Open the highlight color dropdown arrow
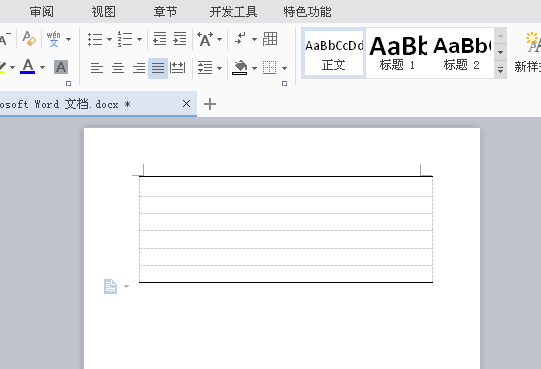The height and width of the screenshot is (369, 541). coord(12,67)
